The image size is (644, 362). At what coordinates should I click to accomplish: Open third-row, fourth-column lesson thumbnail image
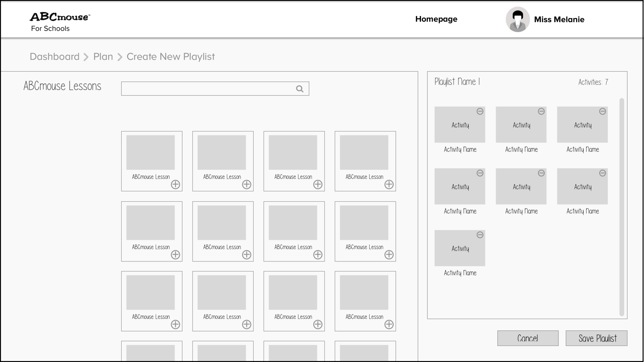coord(364,292)
